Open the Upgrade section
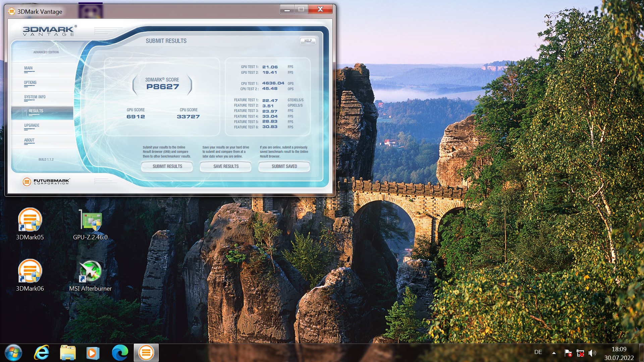The width and height of the screenshot is (644, 362). 32,126
